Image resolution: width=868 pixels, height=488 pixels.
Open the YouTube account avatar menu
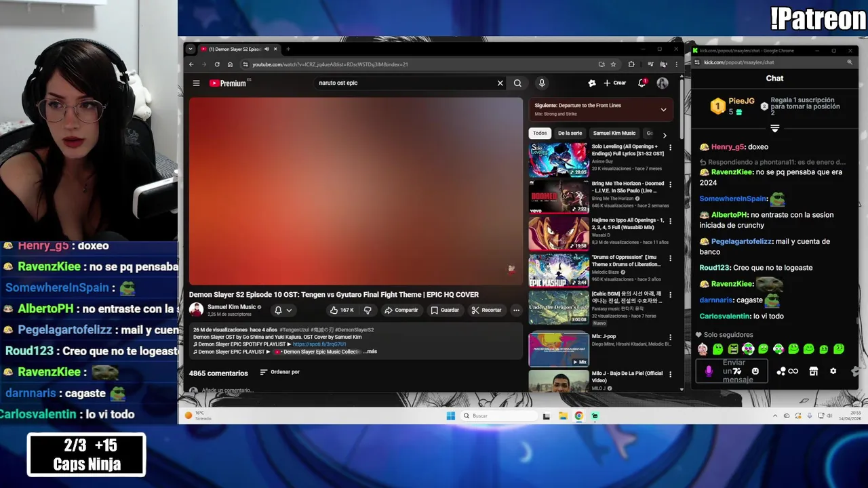(663, 83)
